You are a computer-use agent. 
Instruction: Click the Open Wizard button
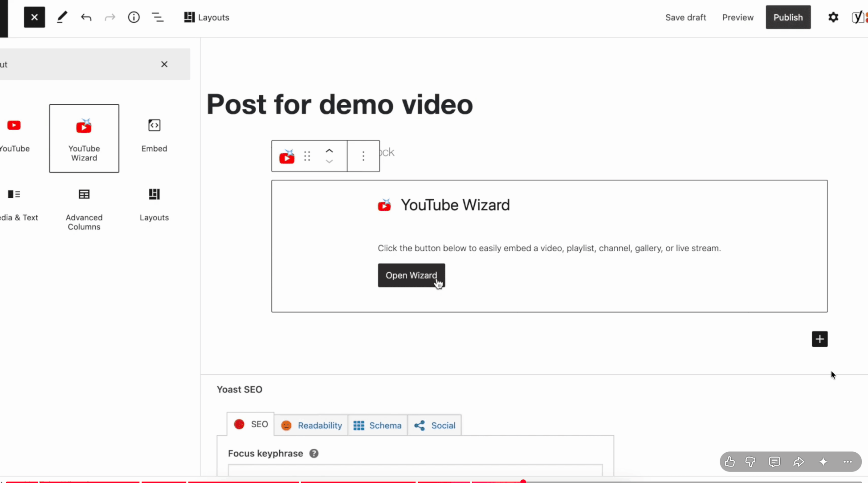(x=411, y=275)
